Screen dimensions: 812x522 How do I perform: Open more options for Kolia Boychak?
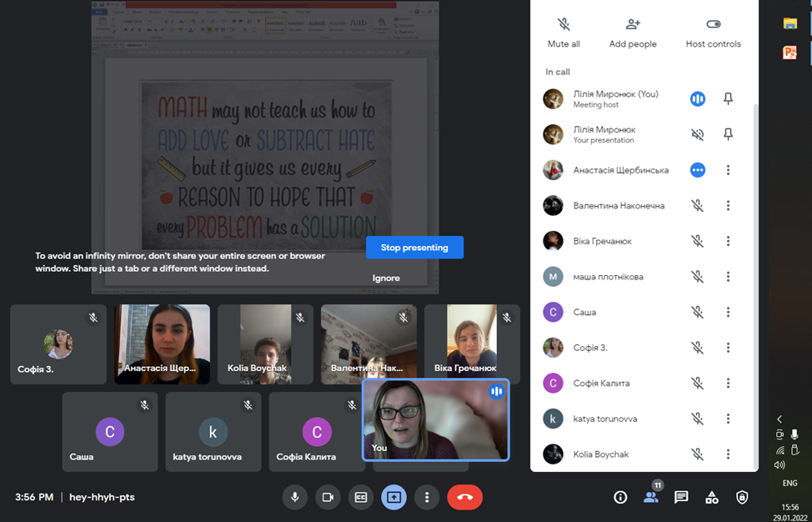pyautogui.click(x=728, y=454)
